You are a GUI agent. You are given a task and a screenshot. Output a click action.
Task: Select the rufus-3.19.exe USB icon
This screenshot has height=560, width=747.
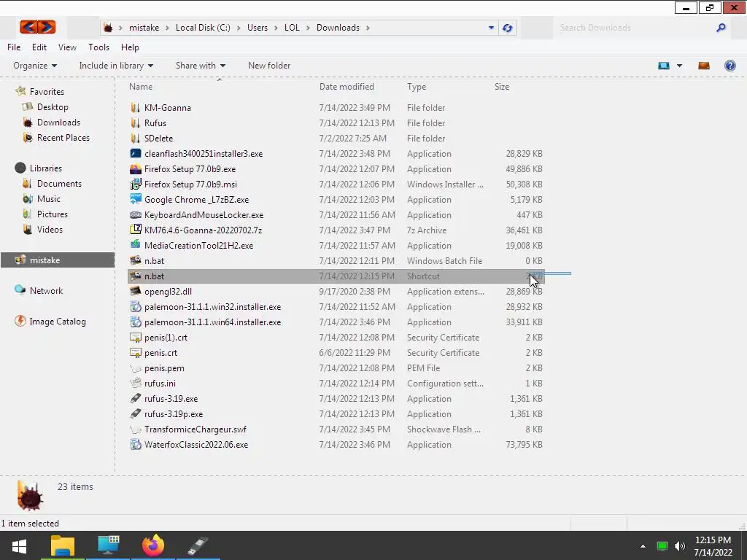136,399
